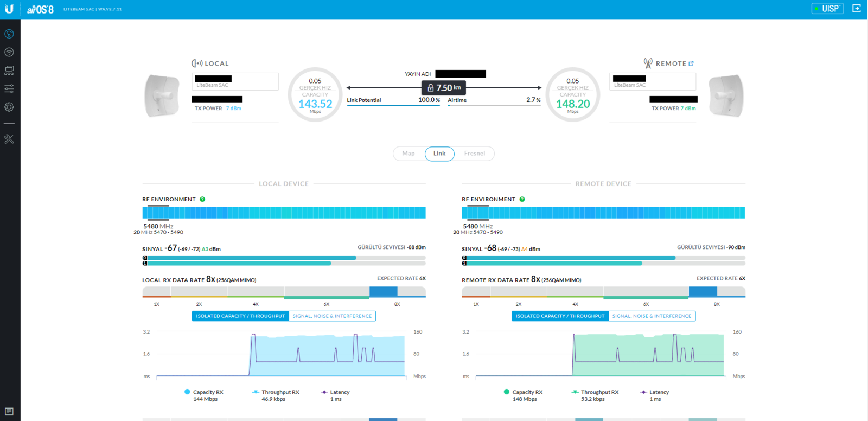868x421 pixels.
Task: Open the Tools wrench sidebar icon
Action: click(x=9, y=139)
